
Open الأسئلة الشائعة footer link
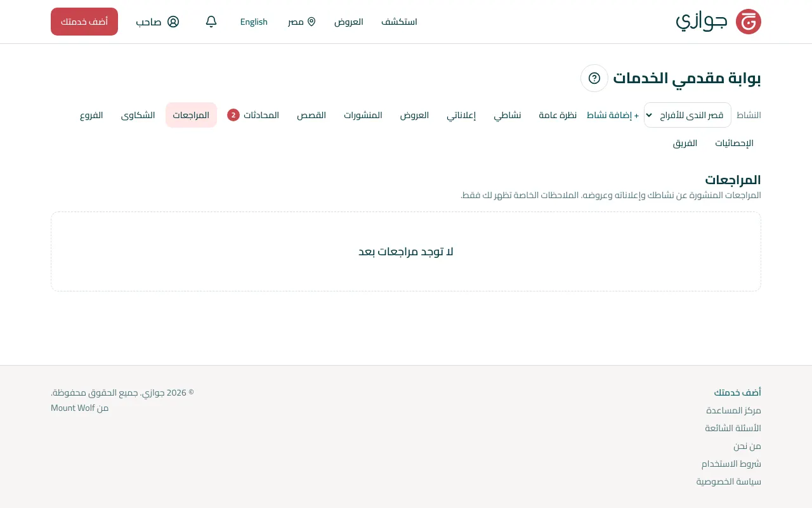click(x=733, y=428)
